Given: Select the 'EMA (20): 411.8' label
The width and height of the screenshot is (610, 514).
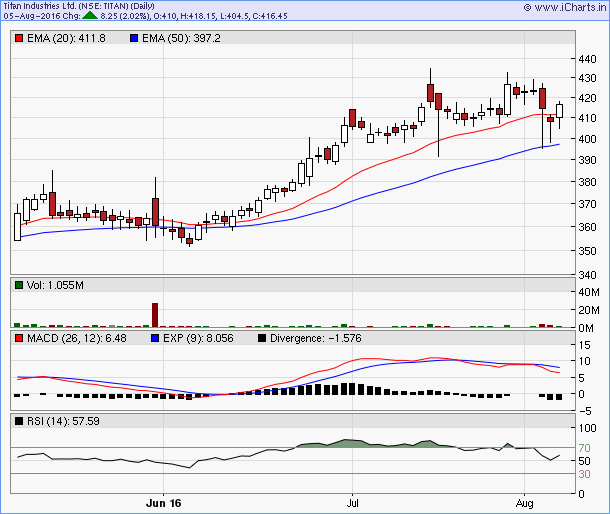Looking at the screenshot, I should click(x=66, y=38).
